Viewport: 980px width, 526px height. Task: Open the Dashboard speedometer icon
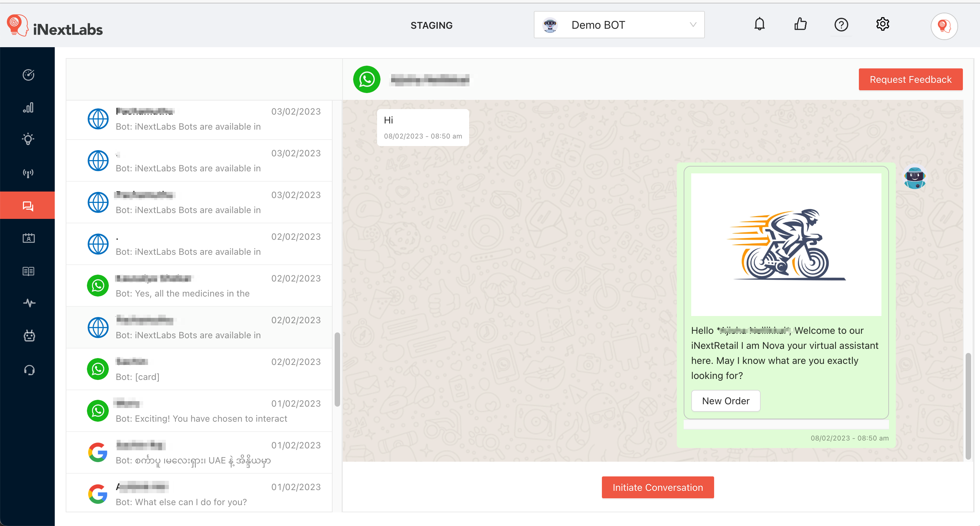pos(28,75)
